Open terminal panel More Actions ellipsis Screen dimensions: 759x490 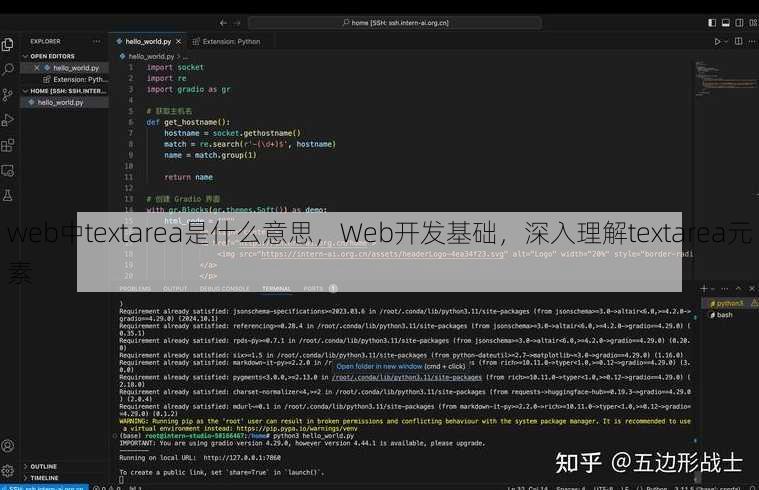[x=725, y=289]
